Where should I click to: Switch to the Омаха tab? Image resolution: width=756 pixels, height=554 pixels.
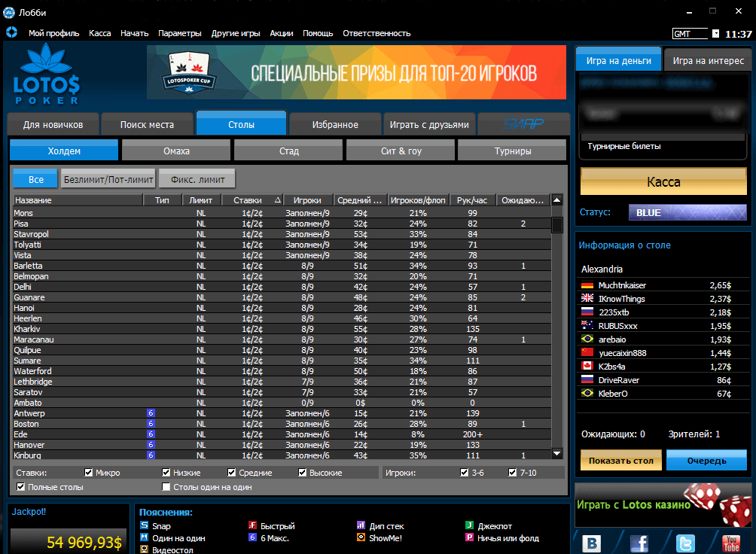[x=176, y=151]
